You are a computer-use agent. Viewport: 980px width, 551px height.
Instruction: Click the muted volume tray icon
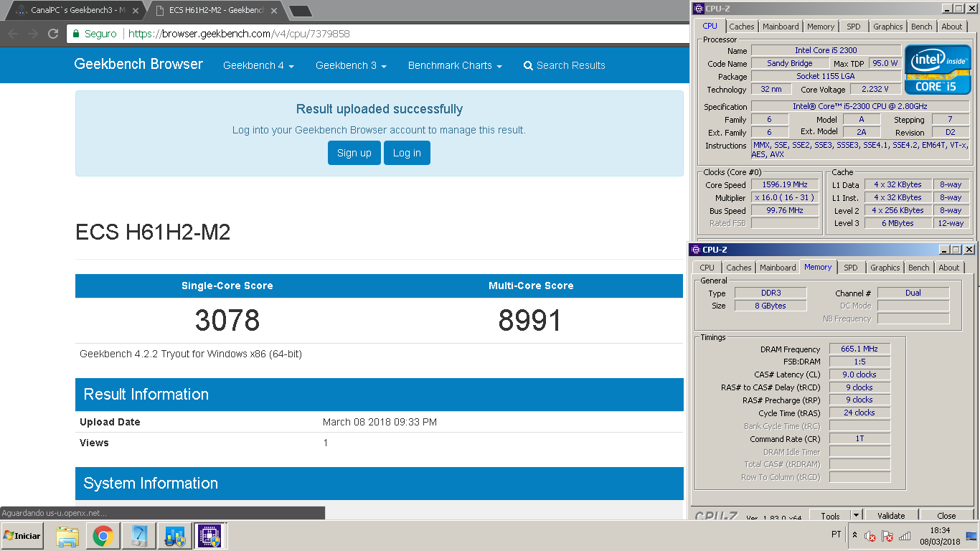coord(870,536)
